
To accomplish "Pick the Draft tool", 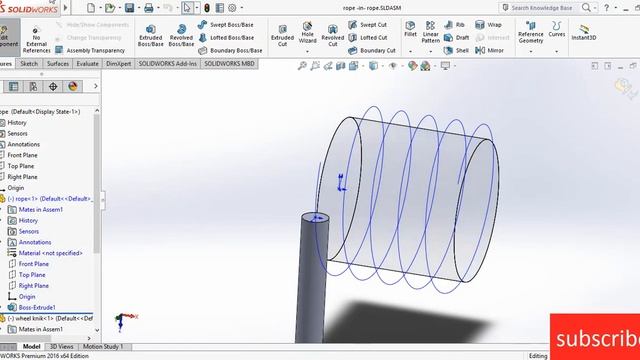I will pyautogui.click(x=456, y=38).
